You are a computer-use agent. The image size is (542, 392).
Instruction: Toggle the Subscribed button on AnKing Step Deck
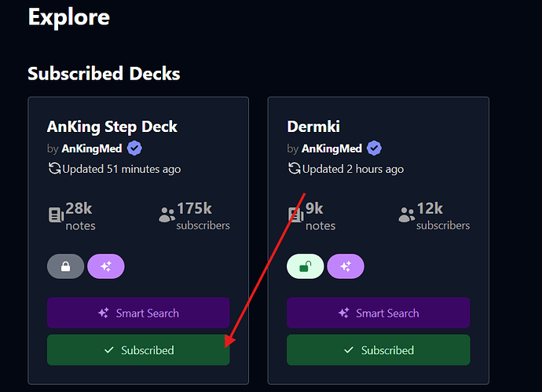pos(138,350)
